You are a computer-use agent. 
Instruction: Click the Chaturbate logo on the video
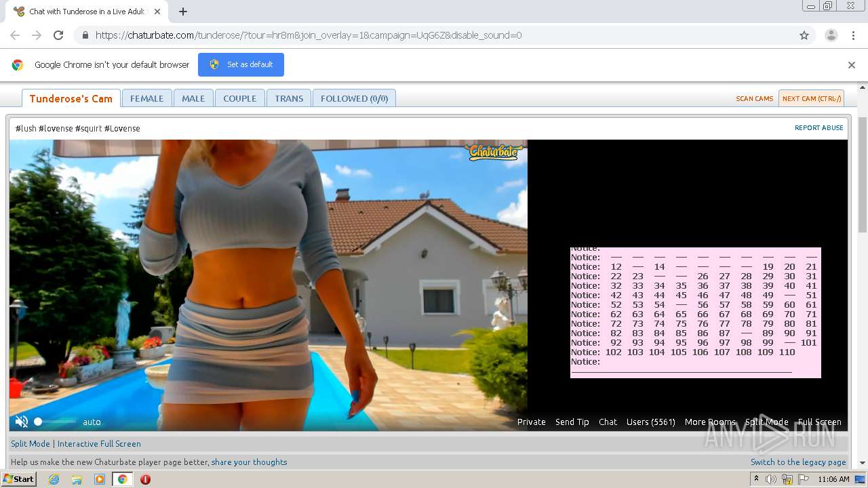point(494,151)
